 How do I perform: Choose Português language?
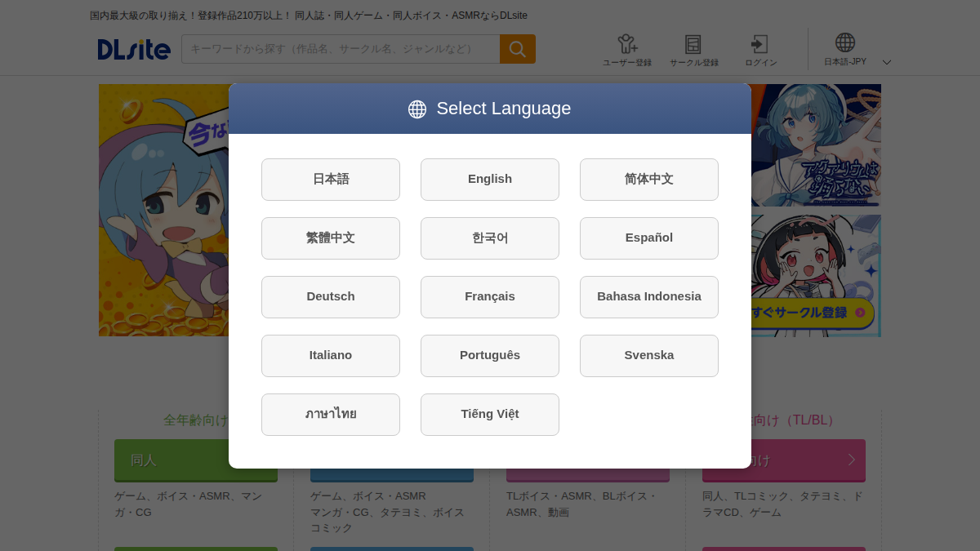pyautogui.click(x=490, y=356)
